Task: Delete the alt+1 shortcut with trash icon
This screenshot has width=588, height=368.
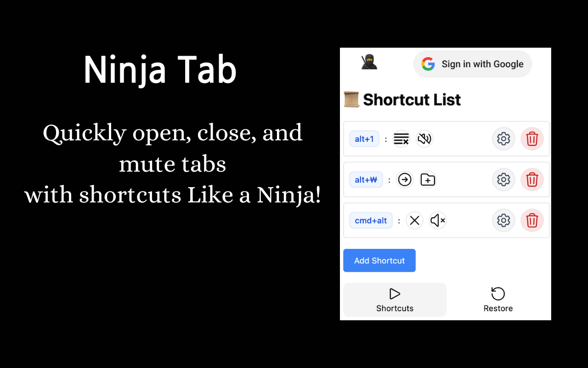Action: point(532,139)
